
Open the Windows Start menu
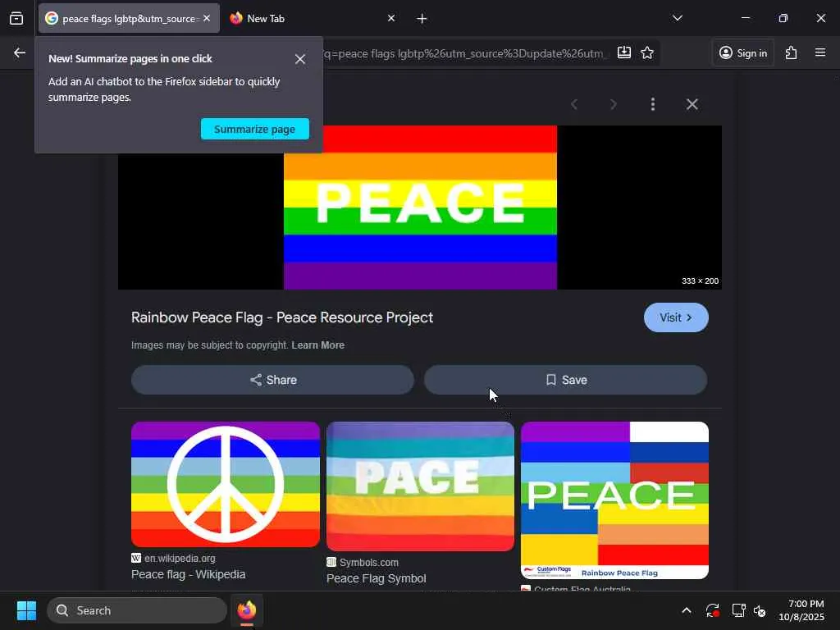pos(26,610)
